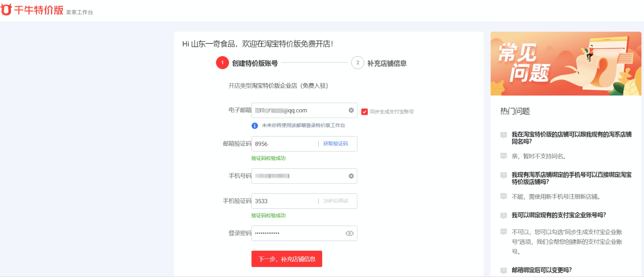Show the login password with eye icon
Image resolution: width=644 pixels, height=277 pixels.
pyautogui.click(x=349, y=233)
